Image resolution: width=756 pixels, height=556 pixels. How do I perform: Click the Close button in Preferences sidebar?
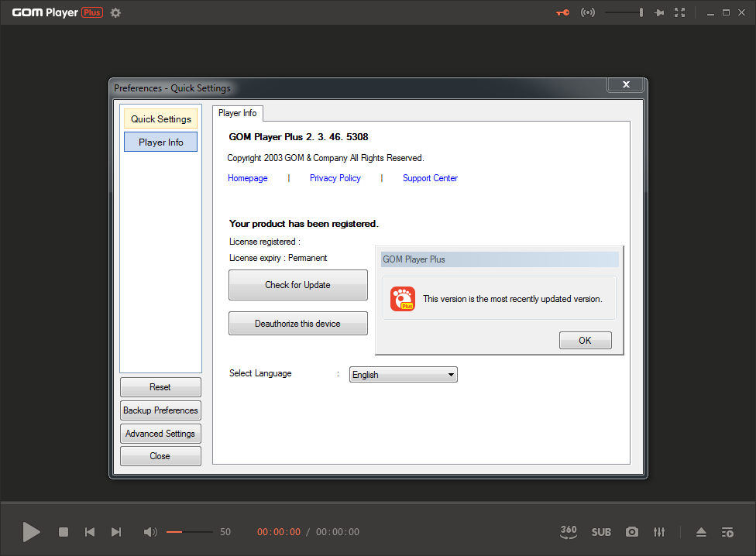pyautogui.click(x=160, y=456)
